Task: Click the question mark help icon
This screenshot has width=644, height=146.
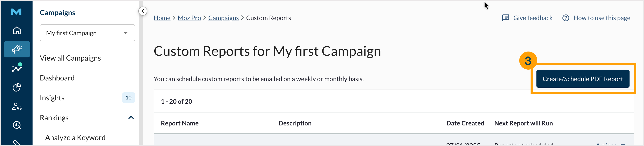Action: pos(566,18)
